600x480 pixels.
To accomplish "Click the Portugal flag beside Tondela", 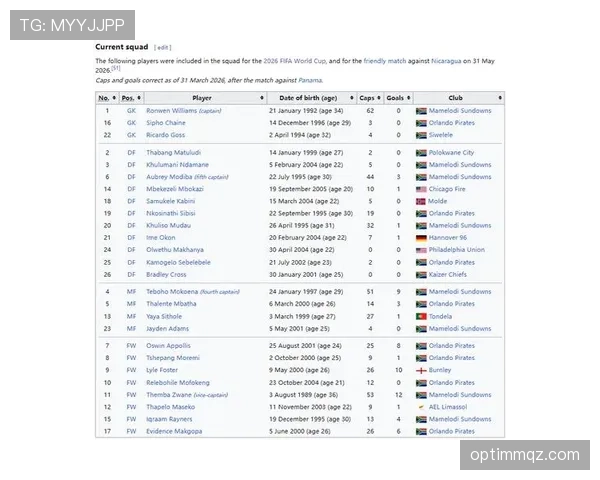I will click(x=421, y=317).
